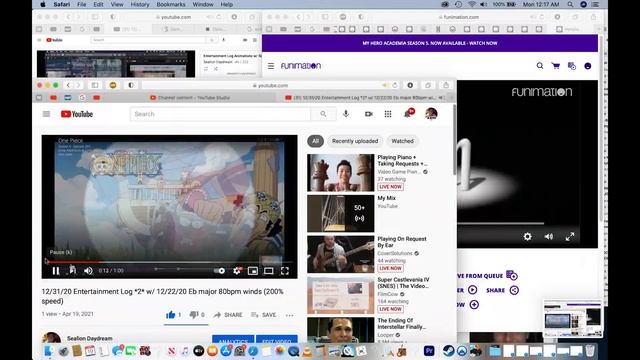Viewport: 640px width, 360px height.
Task: Show tab overview in front Safari window
Action: tap(428, 85)
